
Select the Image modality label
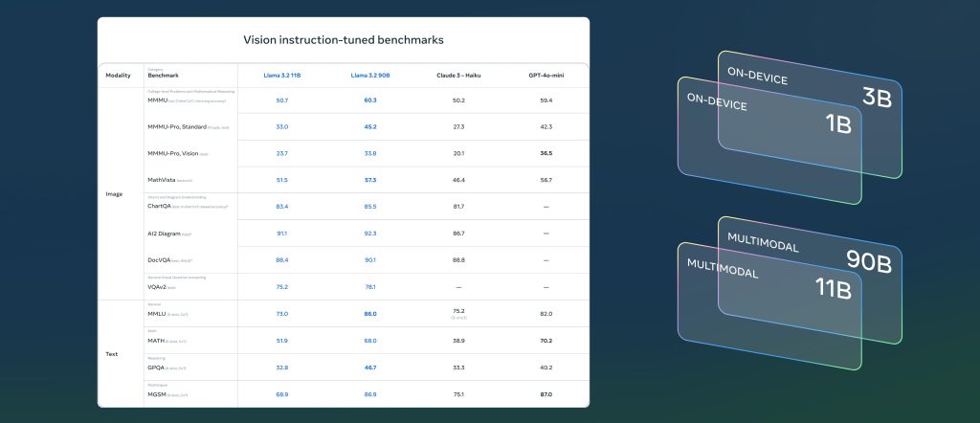tap(114, 194)
